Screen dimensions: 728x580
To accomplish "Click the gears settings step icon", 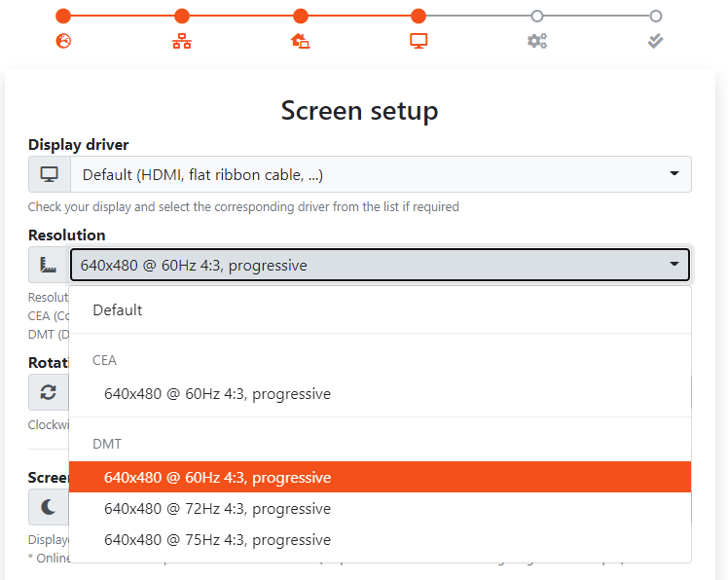I will tap(537, 41).
